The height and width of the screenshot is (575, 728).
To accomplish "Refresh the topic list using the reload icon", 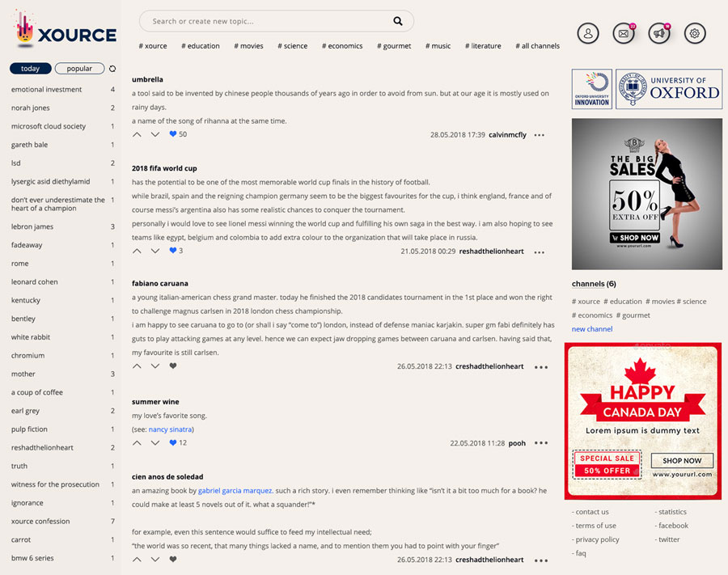I will pyautogui.click(x=112, y=69).
